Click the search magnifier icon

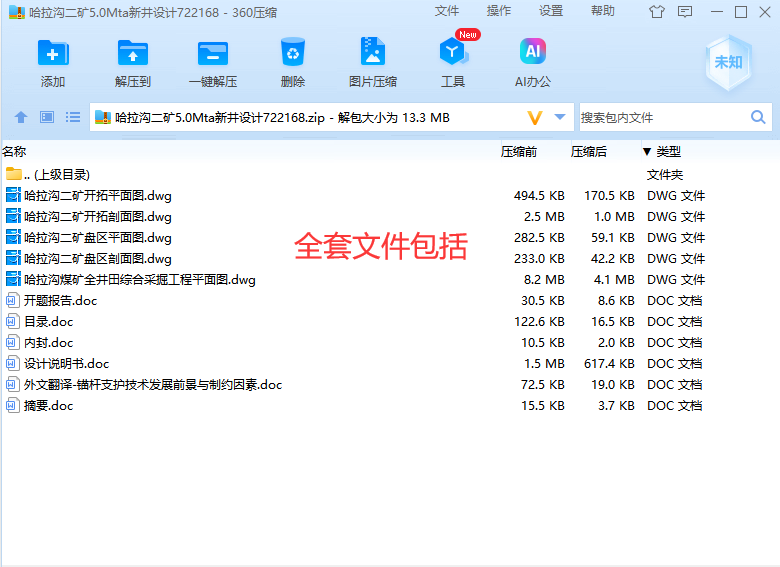point(758,117)
